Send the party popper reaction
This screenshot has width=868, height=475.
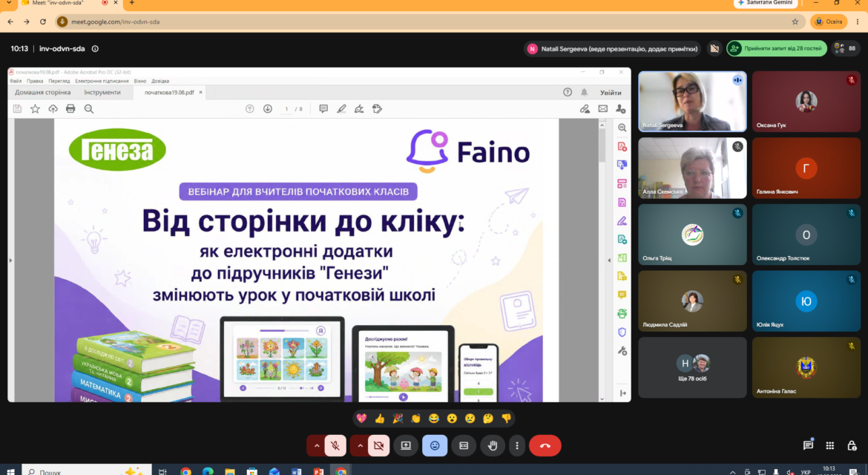coord(398,419)
